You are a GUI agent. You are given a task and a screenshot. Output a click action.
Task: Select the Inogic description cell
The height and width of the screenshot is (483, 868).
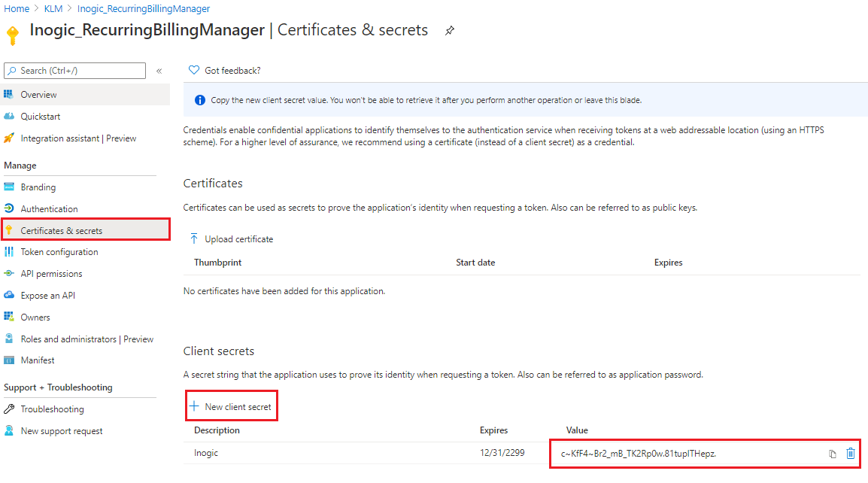click(x=206, y=453)
